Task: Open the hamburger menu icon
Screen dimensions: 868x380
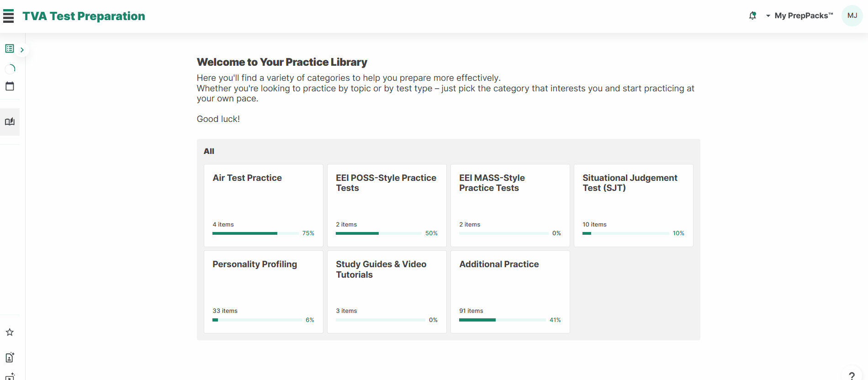Action: click(8, 16)
